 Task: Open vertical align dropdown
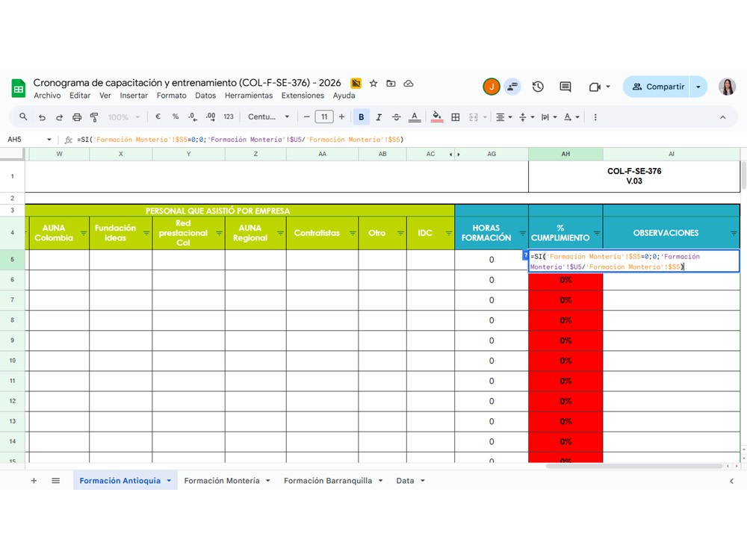pyautogui.click(x=527, y=117)
